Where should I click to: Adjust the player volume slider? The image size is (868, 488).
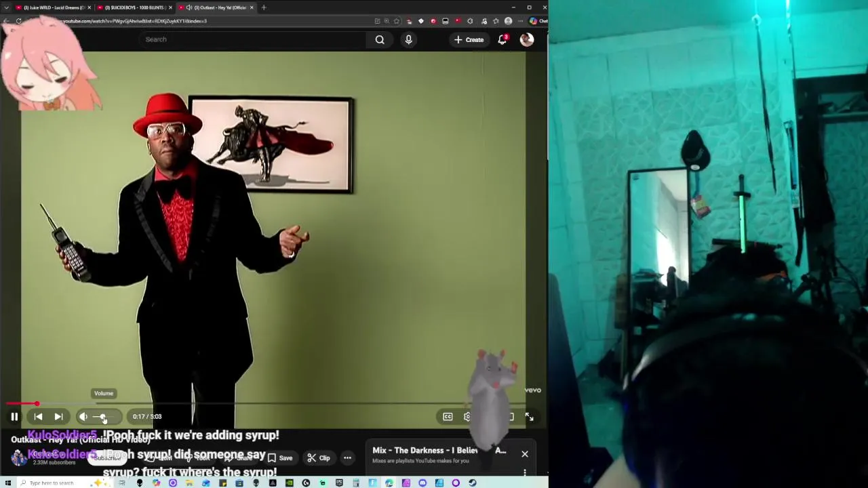(x=104, y=417)
